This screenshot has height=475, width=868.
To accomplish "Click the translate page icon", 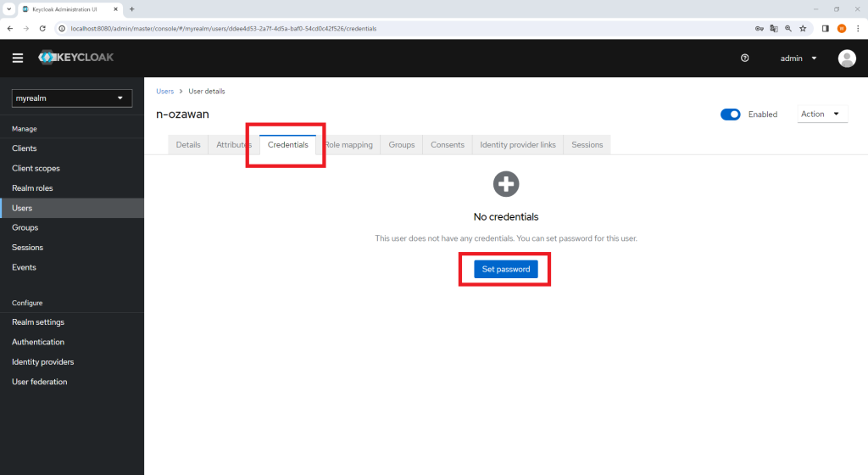I will [x=774, y=28].
